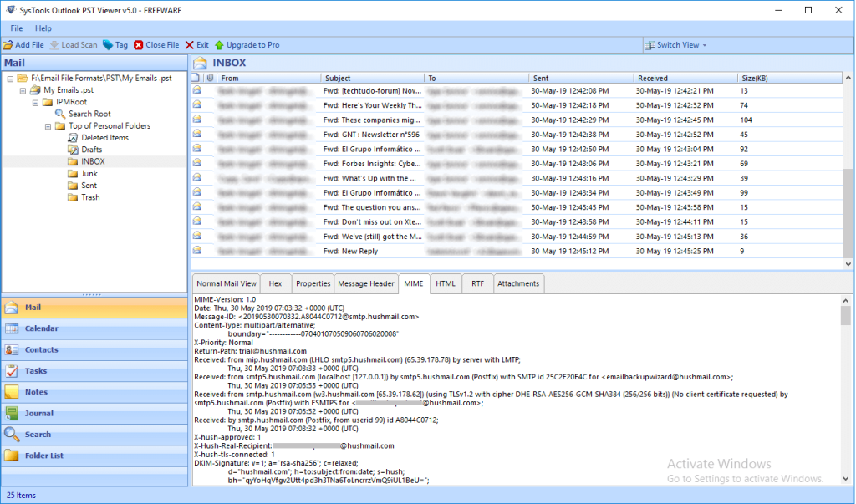Open the Folder List navigation pane
The image size is (856, 504).
(x=94, y=456)
